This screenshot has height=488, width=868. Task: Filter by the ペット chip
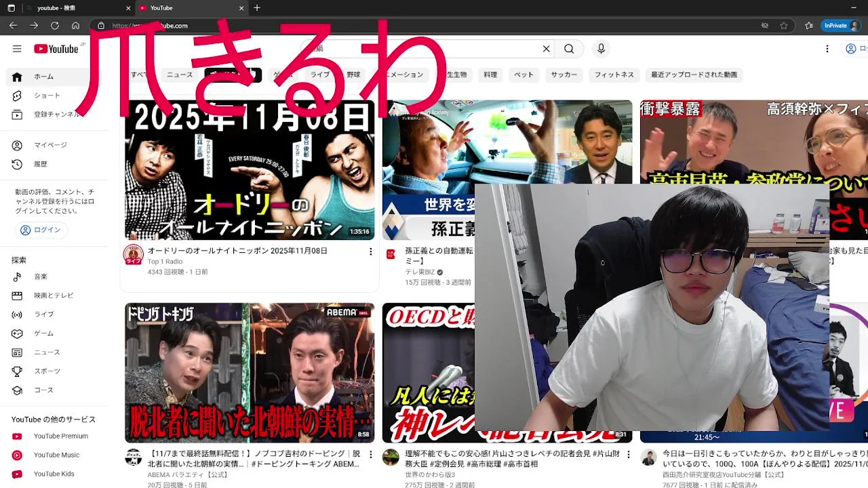pos(524,75)
